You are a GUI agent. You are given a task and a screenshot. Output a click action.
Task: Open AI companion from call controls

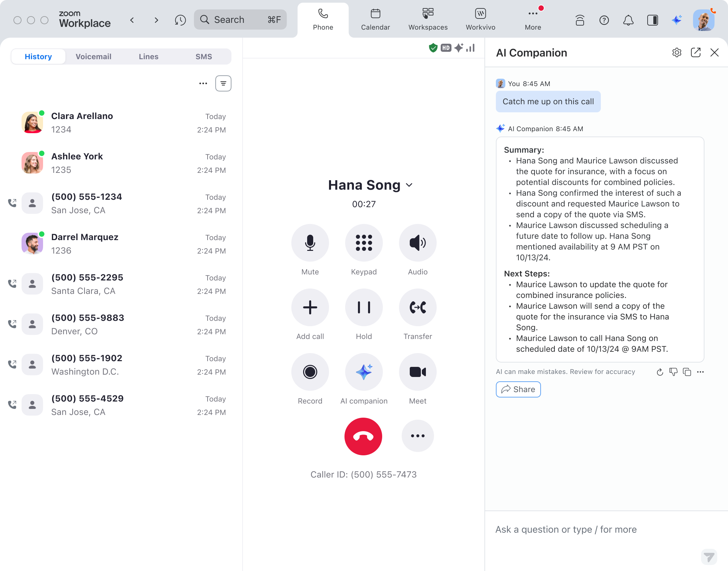[x=364, y=372]
